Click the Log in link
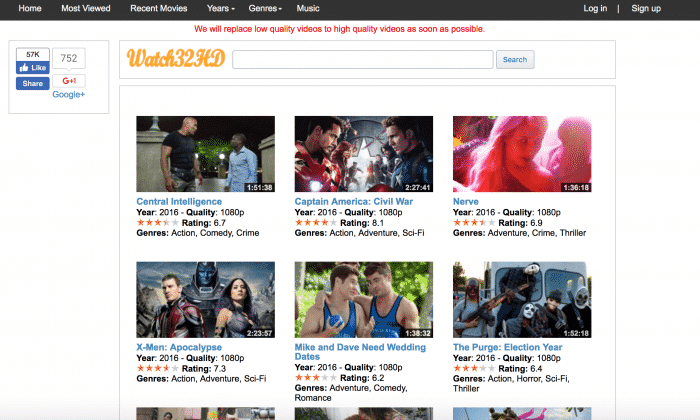The width and height of the screenshot is (700, 420). coord(595,8)
